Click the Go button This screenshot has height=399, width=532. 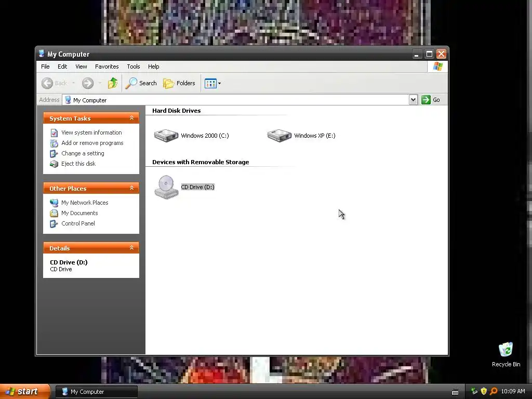431,100
